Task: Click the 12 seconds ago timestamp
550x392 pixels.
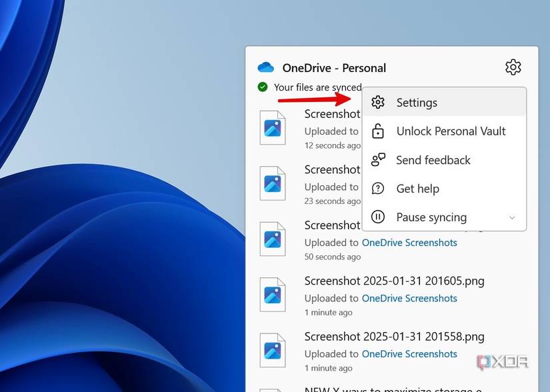Action: [x=332, y=145]
